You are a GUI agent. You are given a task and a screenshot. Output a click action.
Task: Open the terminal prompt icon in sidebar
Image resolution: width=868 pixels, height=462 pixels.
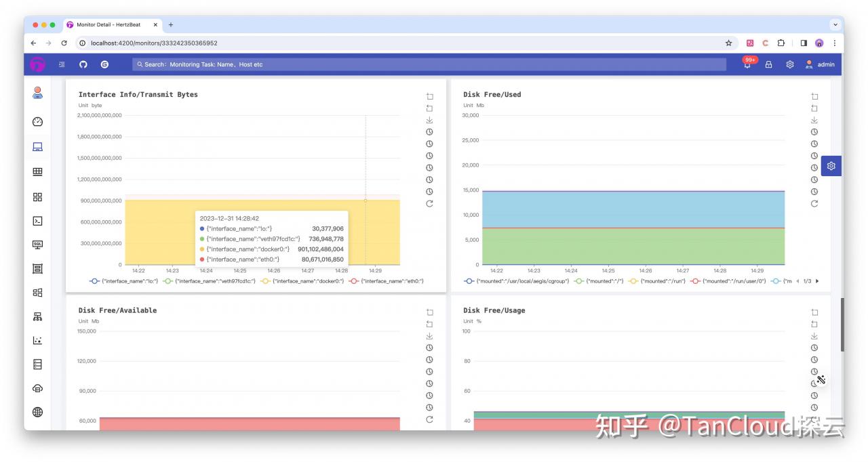(x=38, y=221)
